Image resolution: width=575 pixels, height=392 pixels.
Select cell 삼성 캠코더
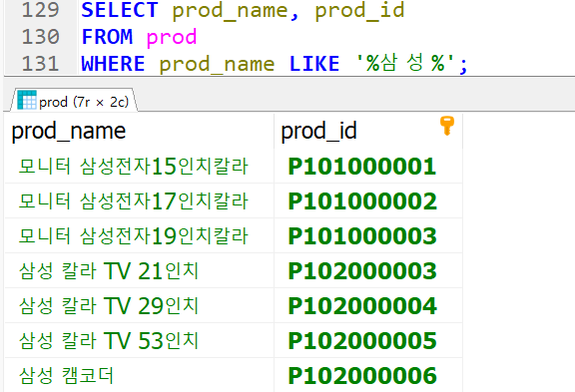[140, 375]
